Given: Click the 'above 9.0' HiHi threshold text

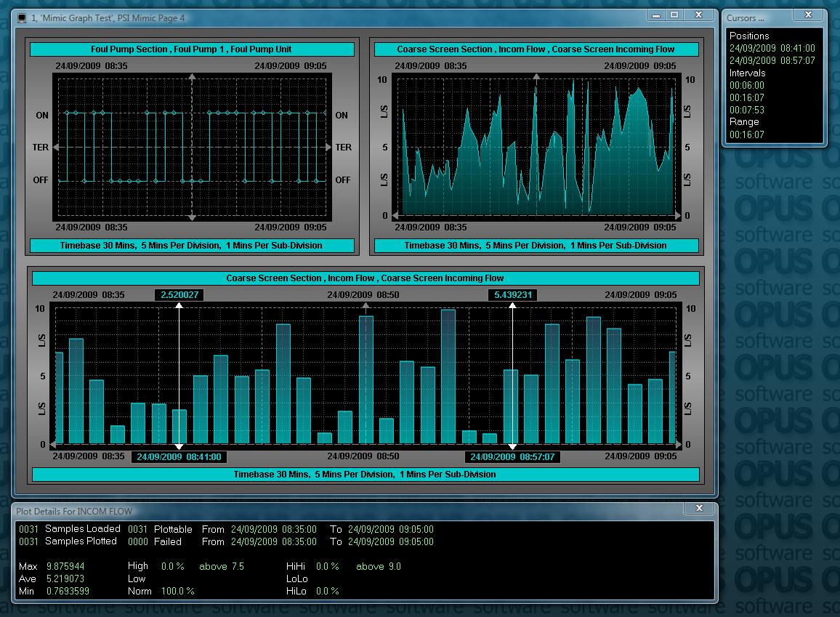Looking at the screenshot, I should (378, 566).
